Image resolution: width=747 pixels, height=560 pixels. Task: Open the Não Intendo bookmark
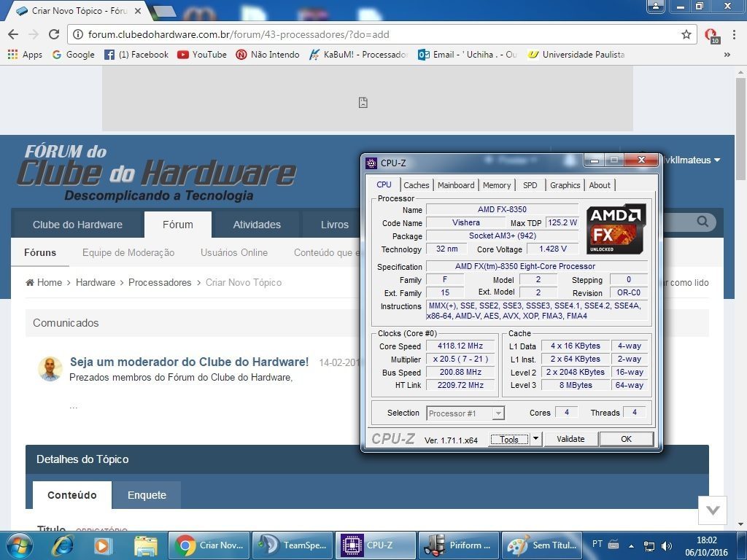(x=268, y=54)
